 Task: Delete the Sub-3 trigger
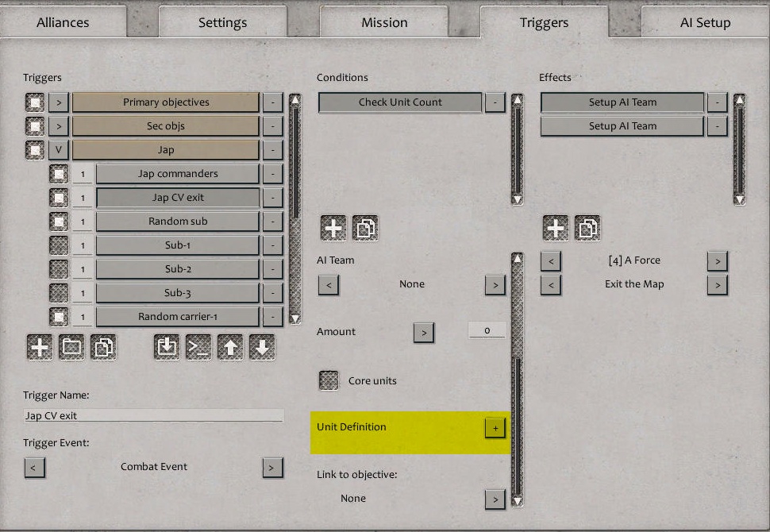click(x=272, y=293)
